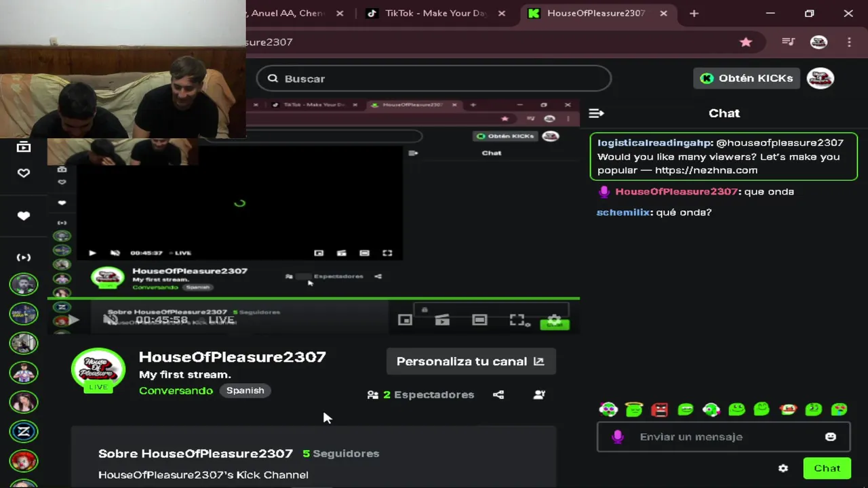Mute or unmute the stream audio

(111, 320)
